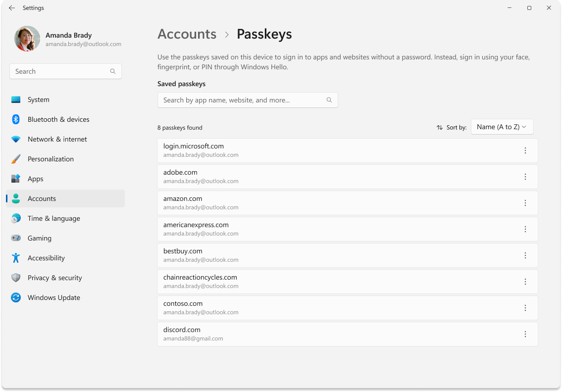562x392 pixels.
Task: Click the back arrow button
Action: [x=11, y=8]
